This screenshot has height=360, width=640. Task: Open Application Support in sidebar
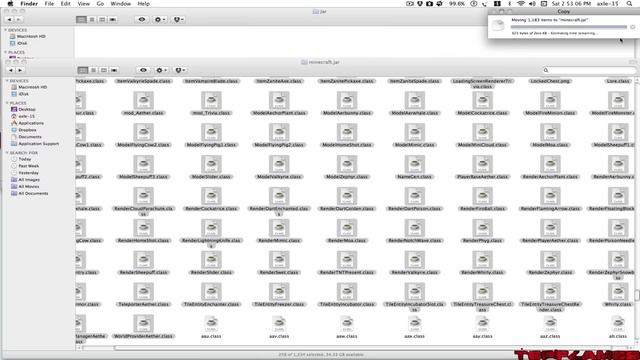pyautogui.click(x=35, y=144)
